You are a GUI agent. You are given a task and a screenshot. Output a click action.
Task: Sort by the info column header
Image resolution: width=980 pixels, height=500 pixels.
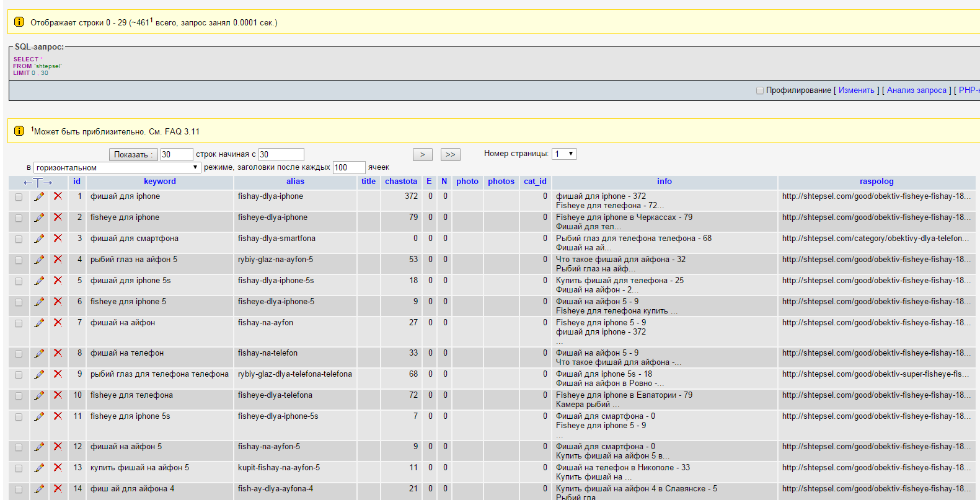click(664, 182)
